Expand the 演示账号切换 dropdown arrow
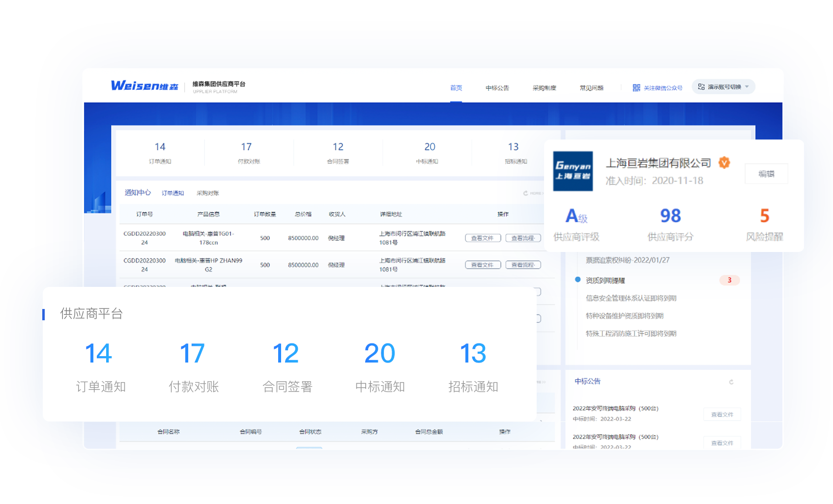833x504 pixels. (747, 87)
